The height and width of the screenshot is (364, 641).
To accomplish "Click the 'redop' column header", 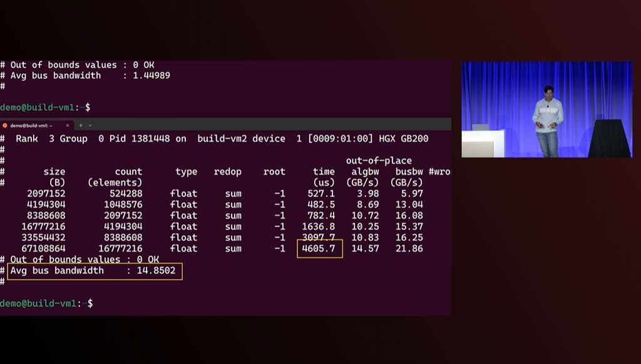I will pos(227,171).
